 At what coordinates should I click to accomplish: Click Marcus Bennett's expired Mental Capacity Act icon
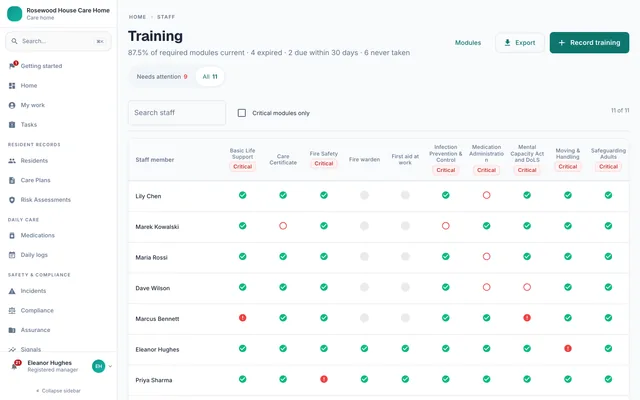[x=527, y=318]
